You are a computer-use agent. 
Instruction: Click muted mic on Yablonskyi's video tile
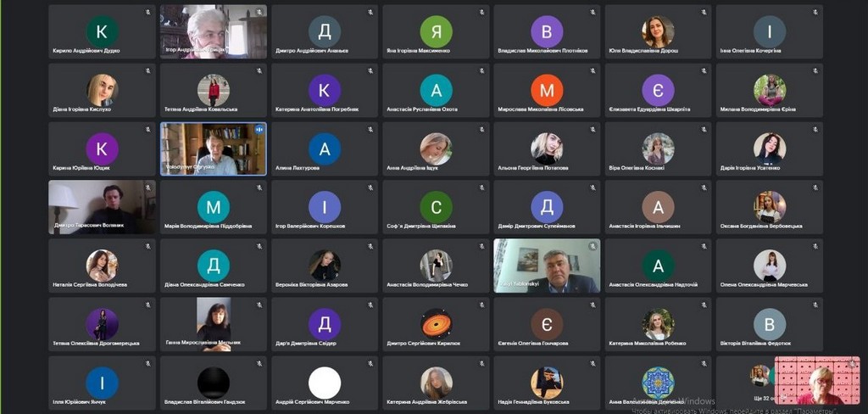(x=593, y=246)
